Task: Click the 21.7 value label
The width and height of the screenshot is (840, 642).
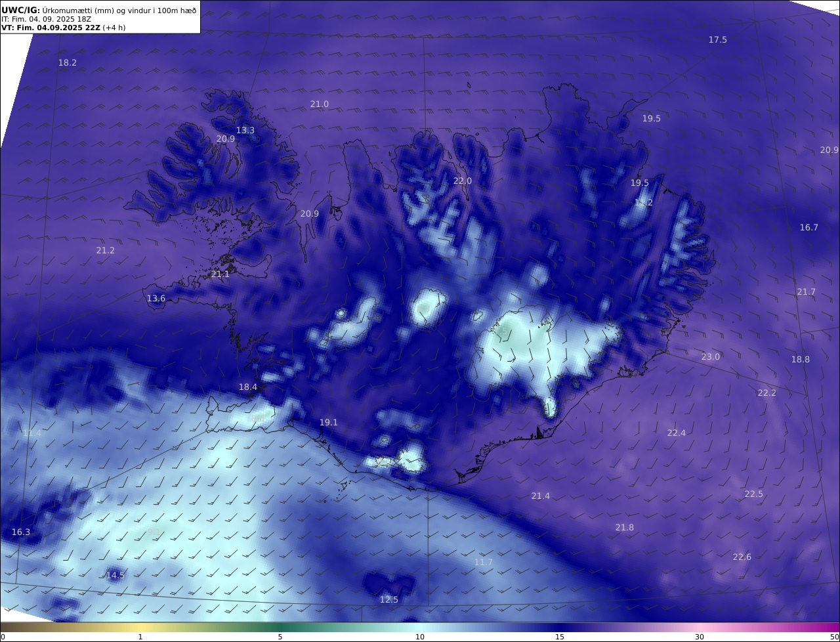Action: pos(807,292)
